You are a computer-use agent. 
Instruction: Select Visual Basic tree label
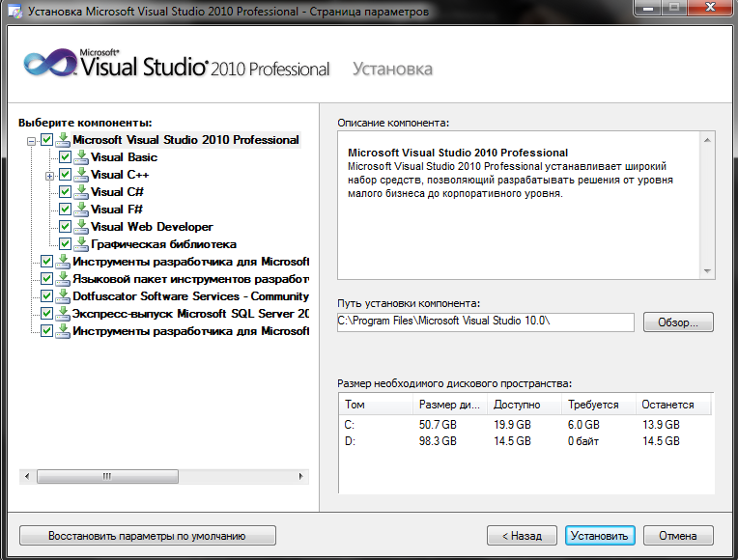(125, 157)
